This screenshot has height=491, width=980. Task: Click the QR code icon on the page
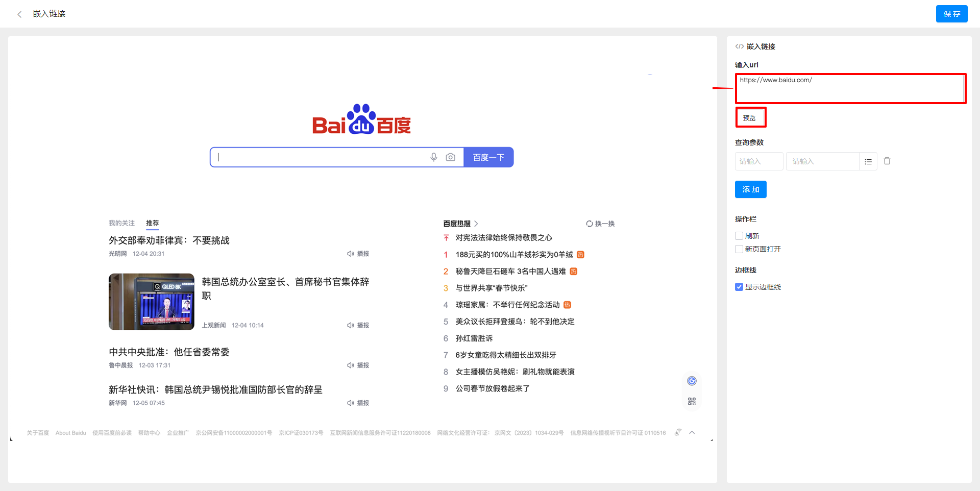tap(692, 401)
